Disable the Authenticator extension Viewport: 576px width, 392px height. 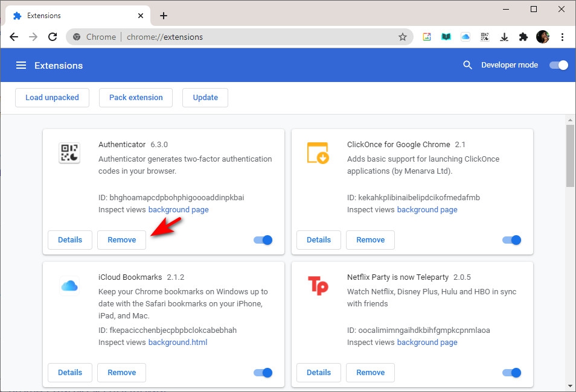click(x=263, y=240)
